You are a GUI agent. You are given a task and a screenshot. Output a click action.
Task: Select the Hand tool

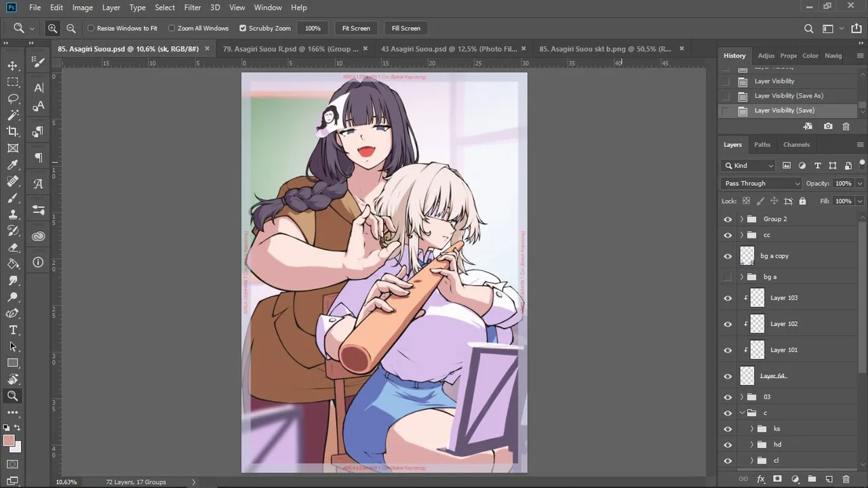coord(13,380)
